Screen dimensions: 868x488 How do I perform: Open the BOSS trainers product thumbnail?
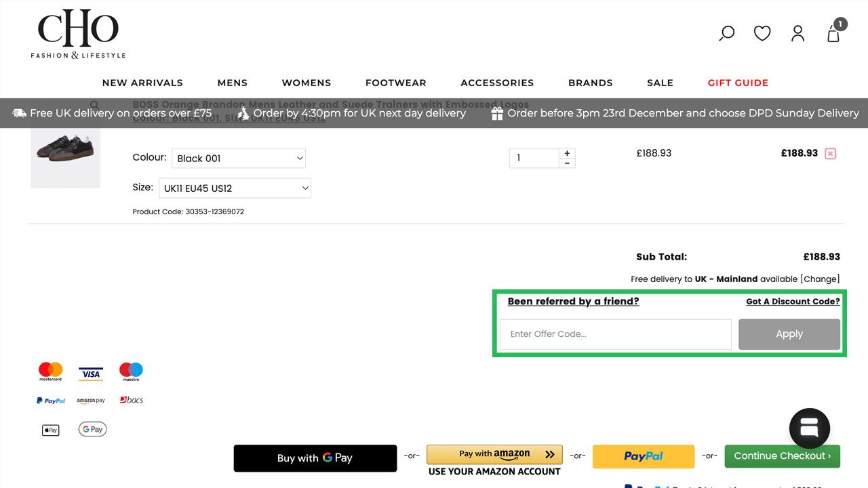click(65, 153)
